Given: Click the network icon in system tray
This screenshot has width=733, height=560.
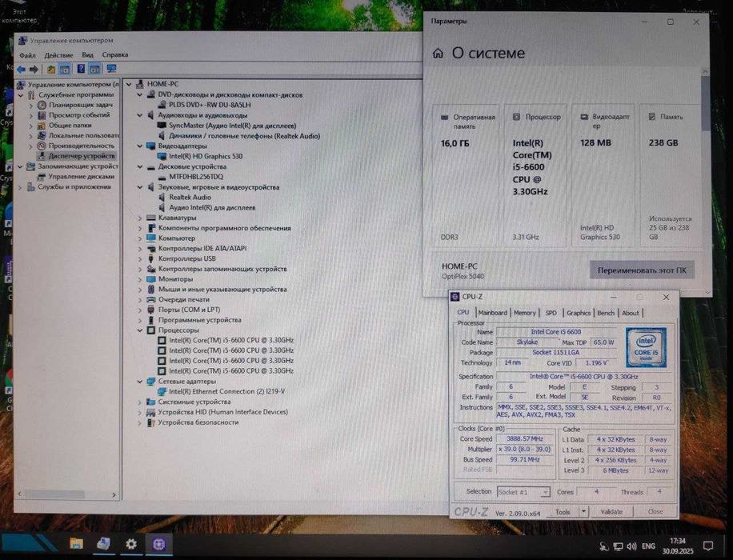Looking at the screenshot, I should (x=618, y=546).
